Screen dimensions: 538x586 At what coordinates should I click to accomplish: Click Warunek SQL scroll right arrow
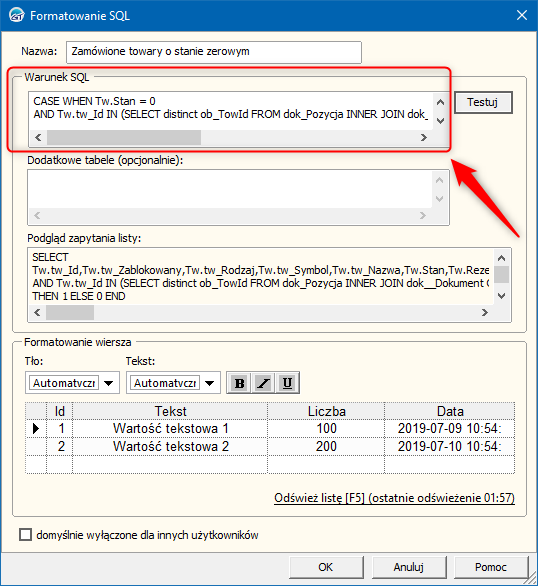(424, 138)
